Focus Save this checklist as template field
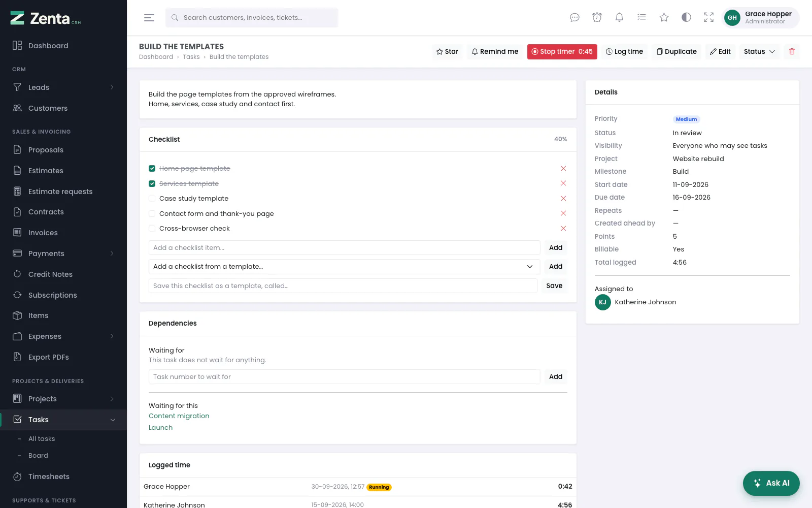 pyautogui.click(x=343, y=286)
